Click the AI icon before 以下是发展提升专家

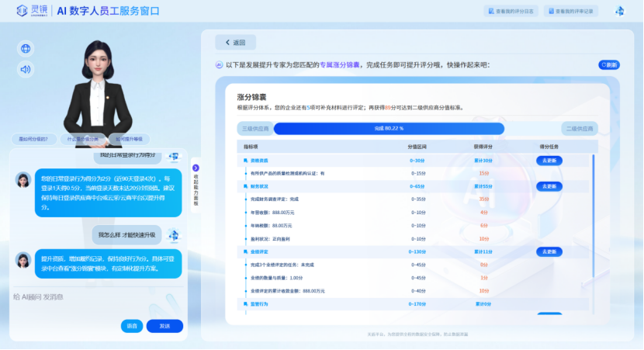pos(220,65)
